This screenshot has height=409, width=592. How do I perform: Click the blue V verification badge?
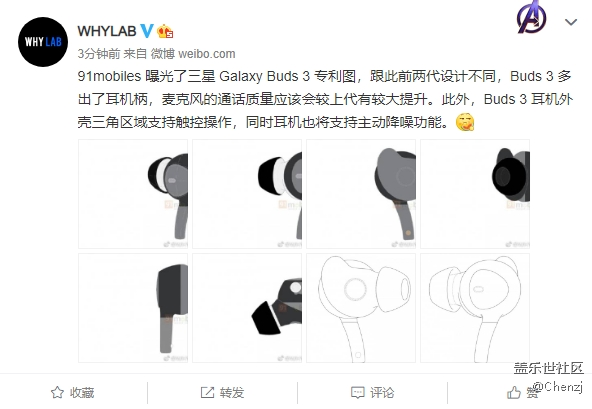147,31
